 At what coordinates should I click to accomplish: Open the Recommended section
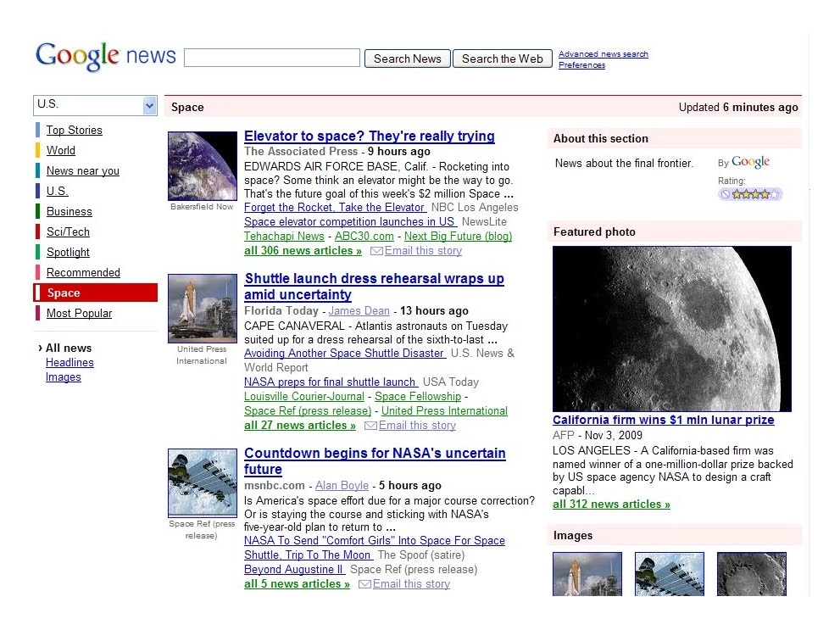(x=83, y=273)
